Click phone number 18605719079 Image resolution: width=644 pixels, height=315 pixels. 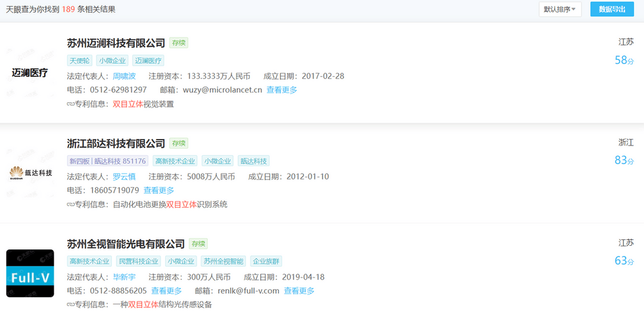pos(114,190)
